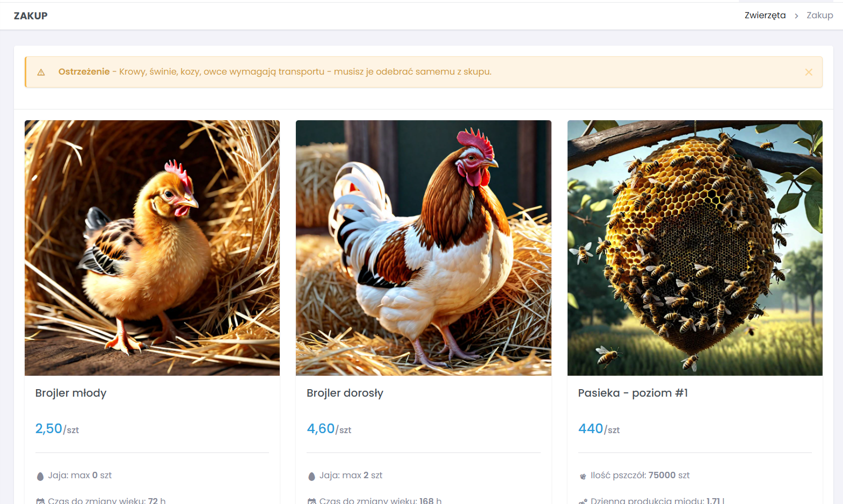The width and height of the screenshot is (843, 504).
Task: Open the Brojler młody chick picture
Action: 152,247
